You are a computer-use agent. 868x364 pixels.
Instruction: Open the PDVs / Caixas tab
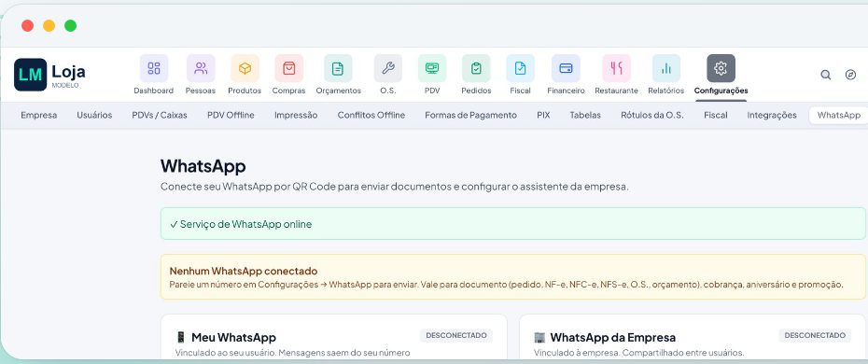(160, 115)
